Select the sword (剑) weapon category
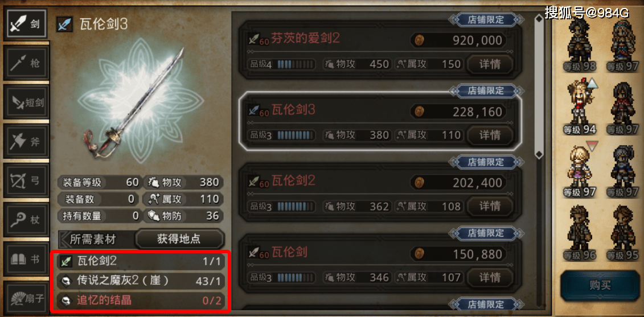This screenshot has height=317, width=644. [x=26, y=24]
